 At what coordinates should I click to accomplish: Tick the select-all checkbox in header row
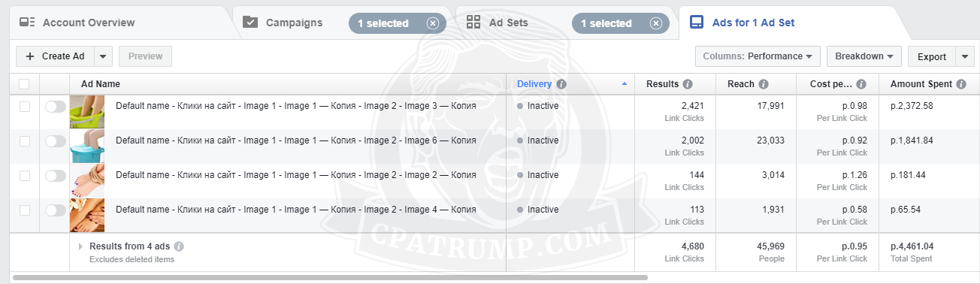(25, 84)
